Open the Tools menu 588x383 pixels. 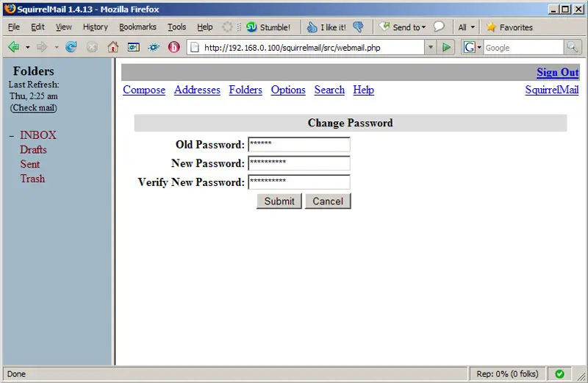[176, 27]
